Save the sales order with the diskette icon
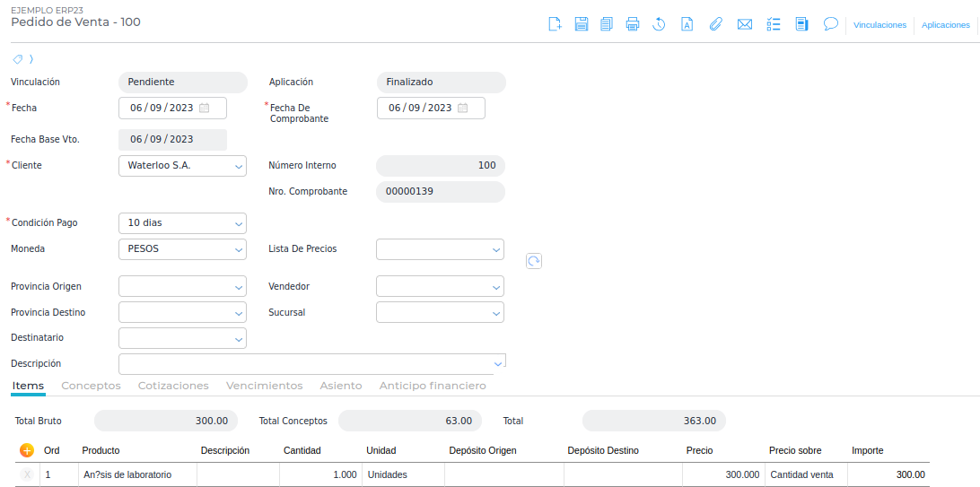 pyautogui.click(x=581, y=24)
